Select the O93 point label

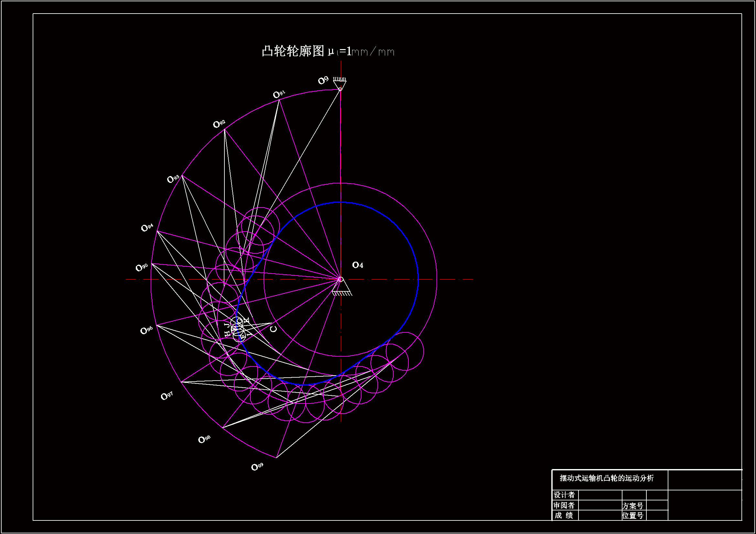(x=173, y=179)
